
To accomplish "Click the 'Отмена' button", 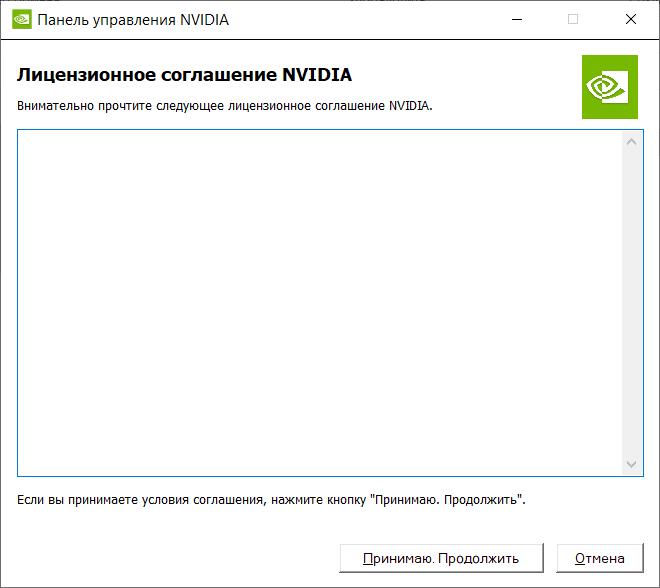I will 600,558.
